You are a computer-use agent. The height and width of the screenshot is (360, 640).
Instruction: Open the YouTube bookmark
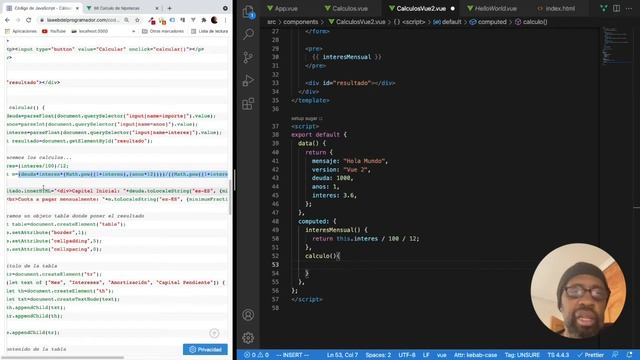pos(53,31)
